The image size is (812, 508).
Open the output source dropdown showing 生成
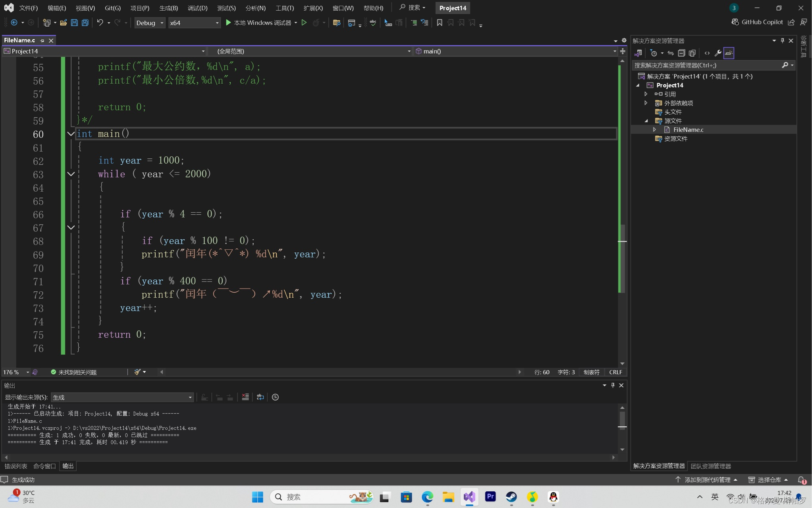click(122, 397)
